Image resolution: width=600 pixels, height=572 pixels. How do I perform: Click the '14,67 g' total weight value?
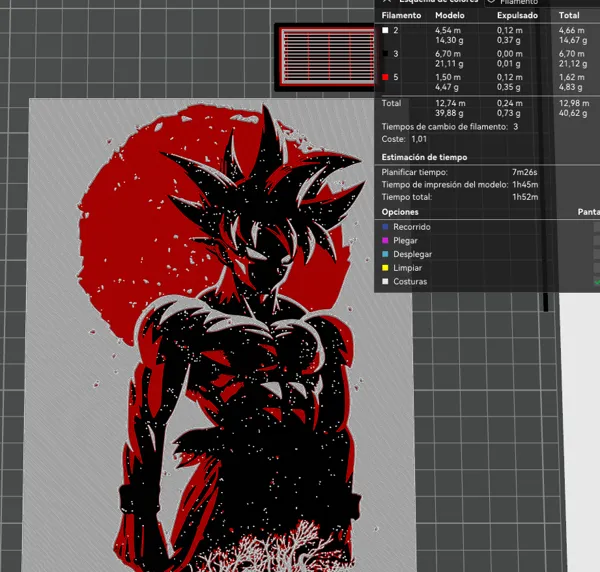573,40
